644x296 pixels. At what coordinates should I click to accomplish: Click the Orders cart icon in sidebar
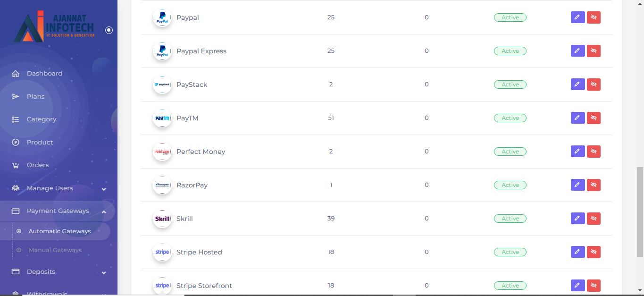pos(16,165)
